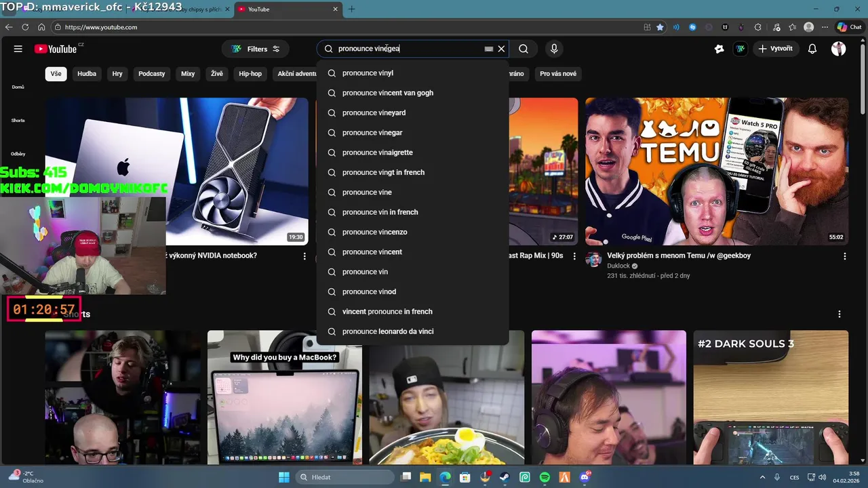The image size is (868, 488).
Task: Select the Podcasty chip
Action: [x=152, y=74]
